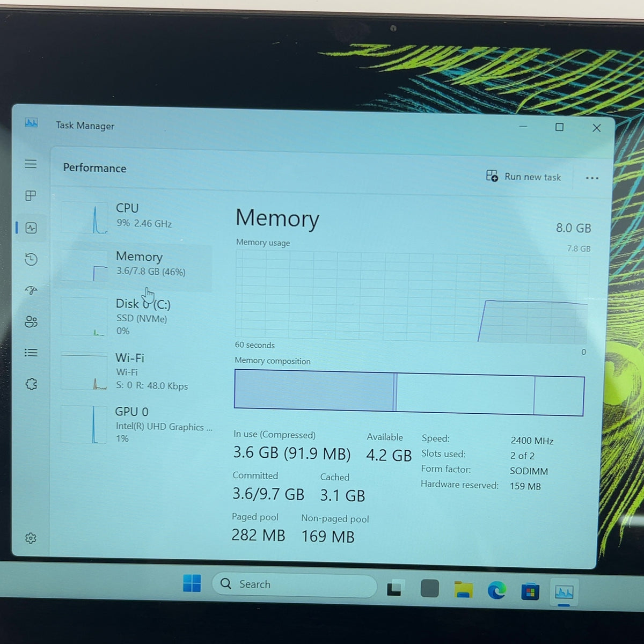Click the Slots used value 2 of 2
This screenshot has width=644, height=644.
click(522, 456)
